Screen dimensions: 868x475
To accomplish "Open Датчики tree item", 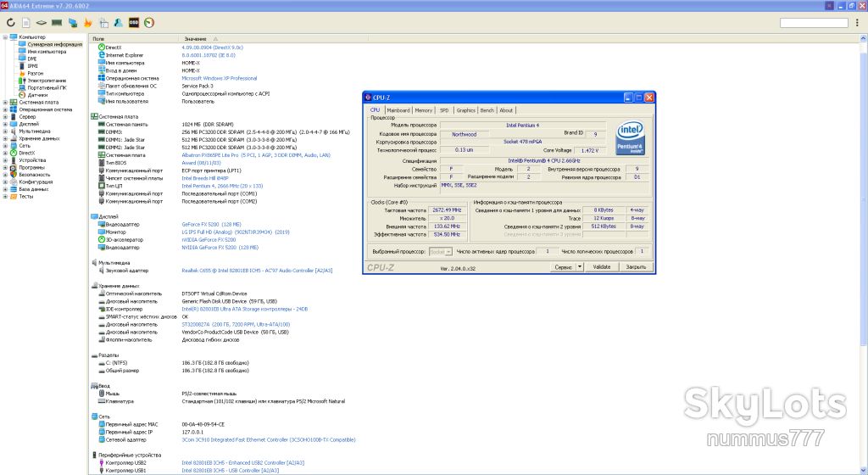I will (x=37, y=95).
